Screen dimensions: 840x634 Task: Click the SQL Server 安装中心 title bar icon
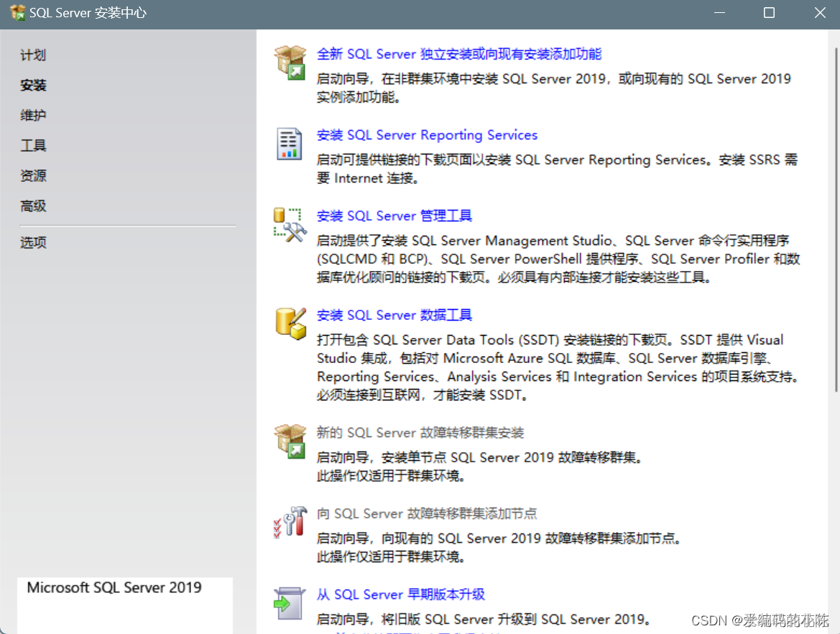point(17,12)
